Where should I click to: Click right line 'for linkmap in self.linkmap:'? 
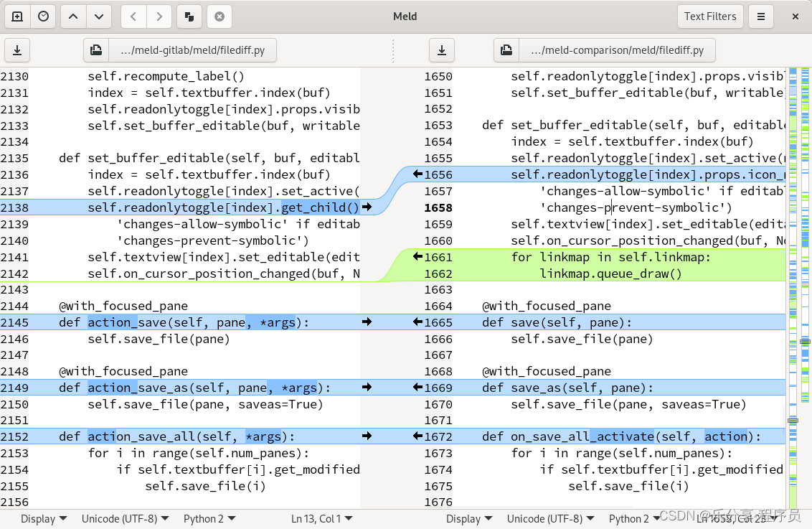[610, 257]
